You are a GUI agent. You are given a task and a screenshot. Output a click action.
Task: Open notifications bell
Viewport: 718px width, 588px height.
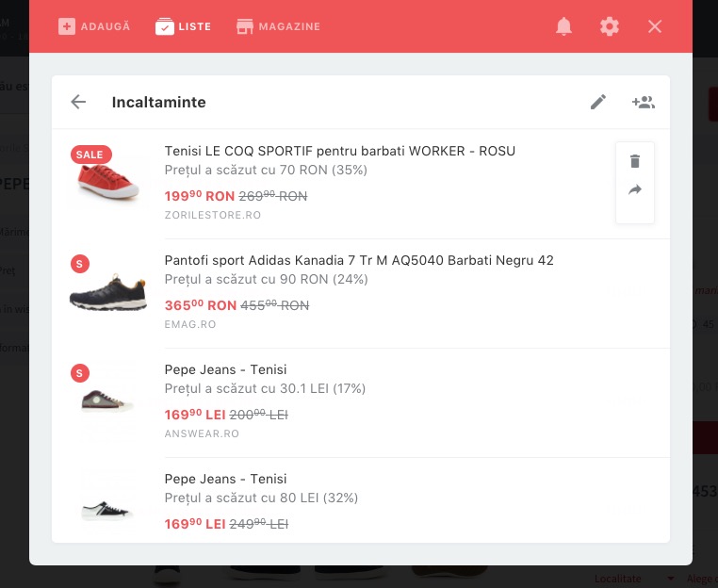[x=563, y=26]
